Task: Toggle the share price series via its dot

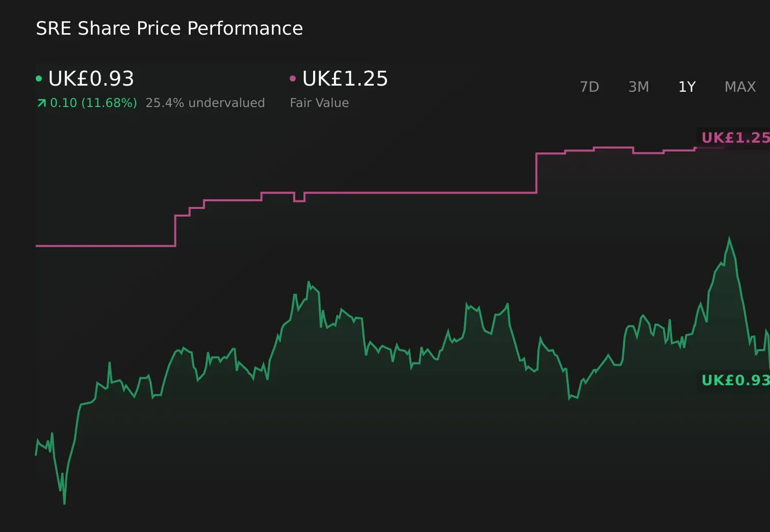Action: pyautogui.click(x=39, y=78)
